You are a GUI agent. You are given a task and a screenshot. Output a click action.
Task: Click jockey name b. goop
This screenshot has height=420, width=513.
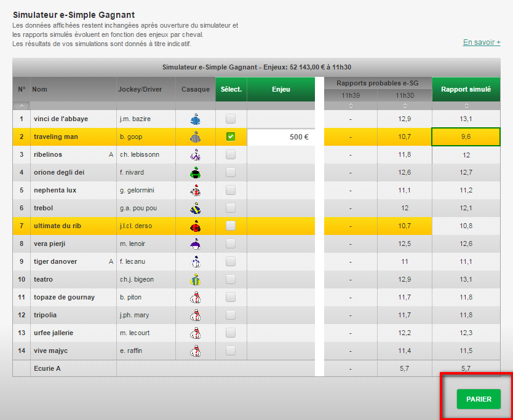[131, 137]
